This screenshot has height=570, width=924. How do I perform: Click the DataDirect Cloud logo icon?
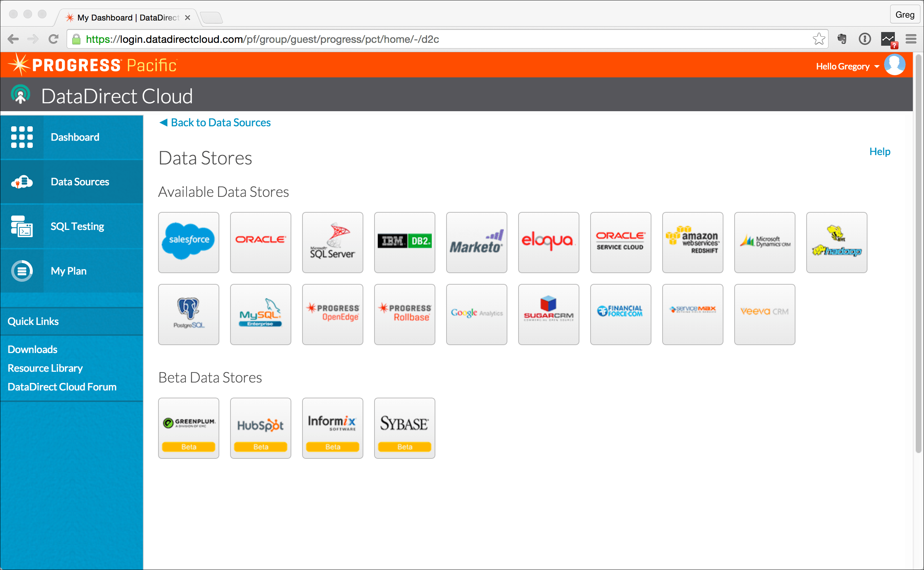(21, 95)
